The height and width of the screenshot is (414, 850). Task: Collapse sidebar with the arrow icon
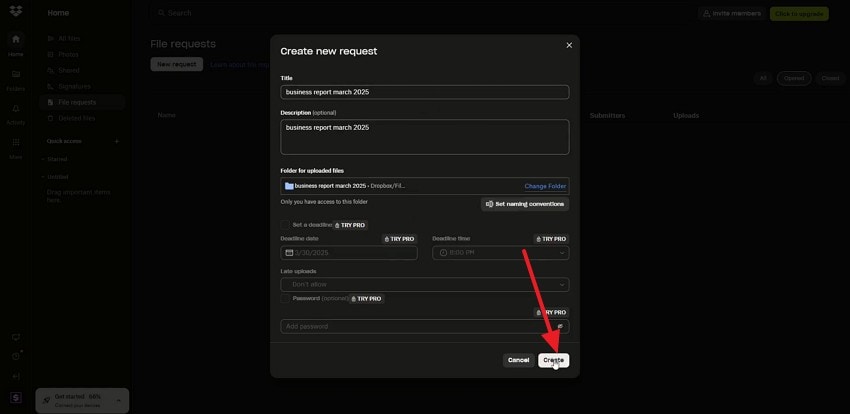16,376
